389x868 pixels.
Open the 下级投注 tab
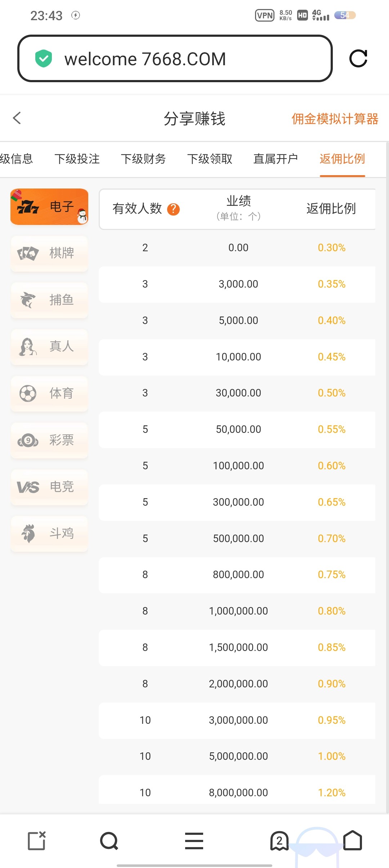(x=77, y=159)
